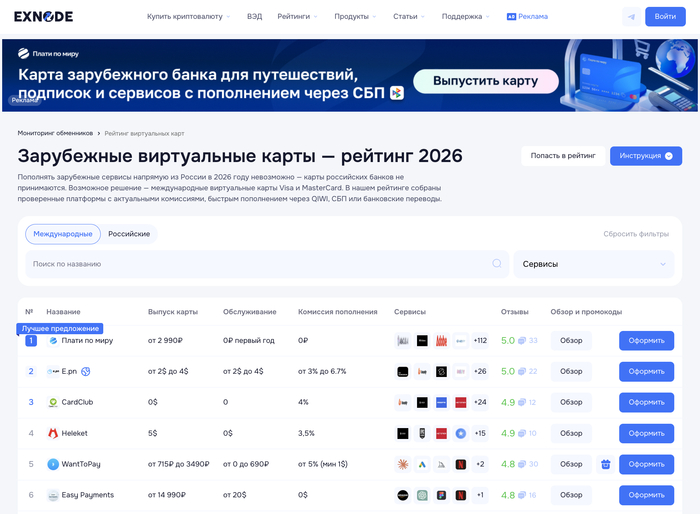Click the search magnifier icon
This screenshot has height=514, width=700.
point(497,264)
